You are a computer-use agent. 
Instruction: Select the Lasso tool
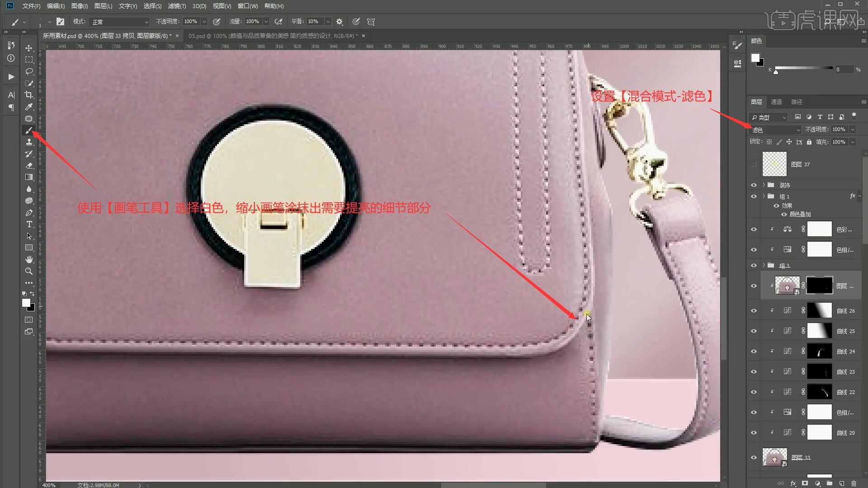[x=29, y=71]
